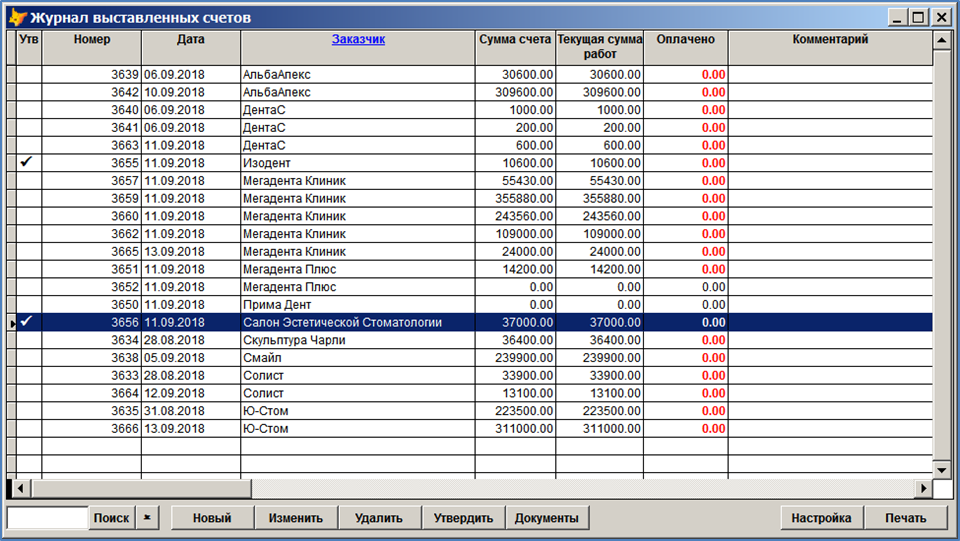This screenshot has height=541, width=960.
Task: Click the Утвердить button
Action: point(463,518)
